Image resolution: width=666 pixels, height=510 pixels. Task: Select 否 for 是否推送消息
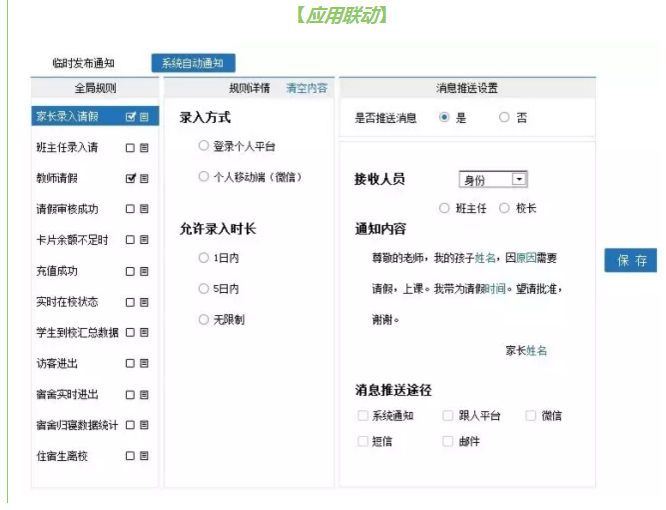tap(504, 117)
